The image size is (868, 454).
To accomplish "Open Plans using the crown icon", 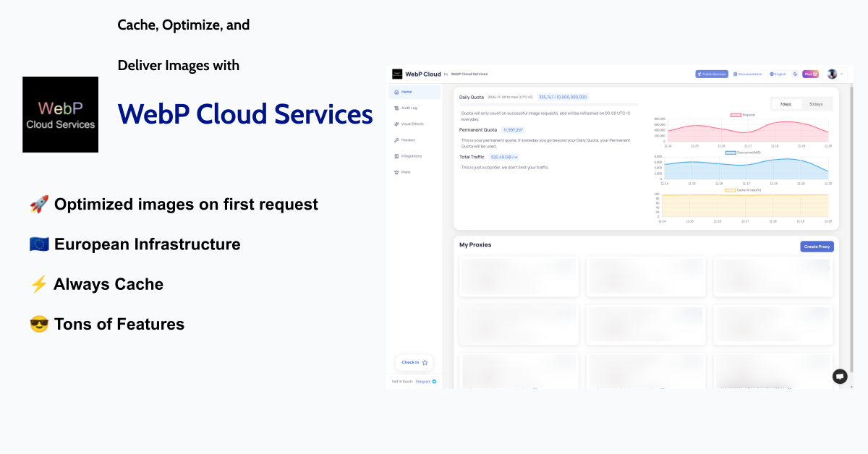I will click(396, 172).
